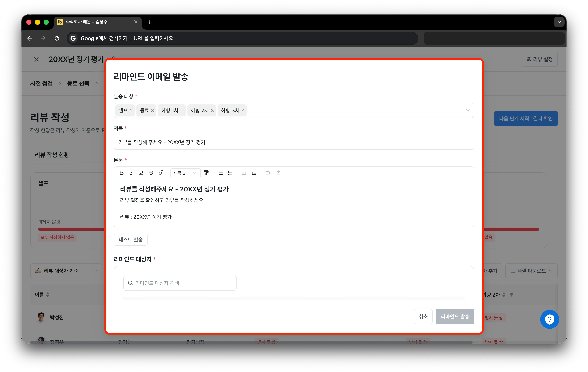Open 리뷰 설정 settings button
588x372 pixels.
coord(539,59)
